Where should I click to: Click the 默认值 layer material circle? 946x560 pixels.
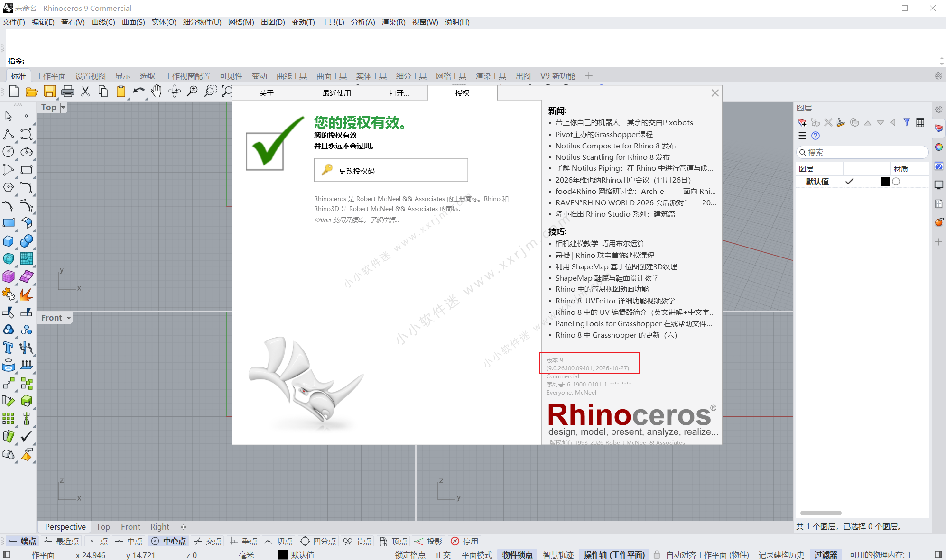click(896, 182)
